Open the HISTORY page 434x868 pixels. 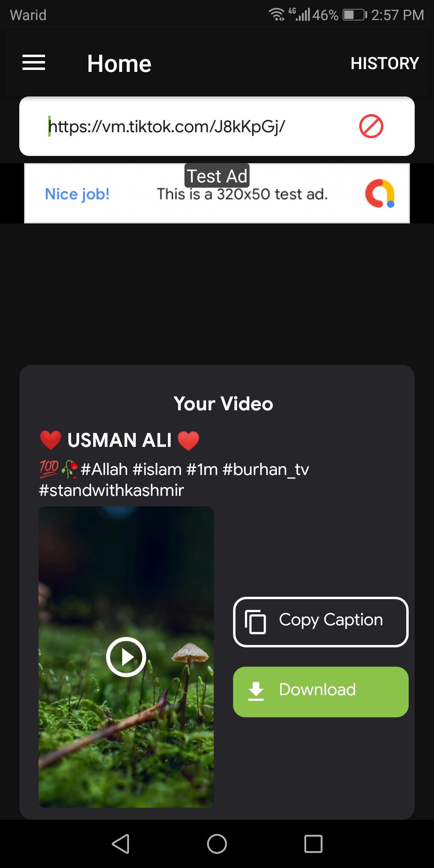pos(385,63)
